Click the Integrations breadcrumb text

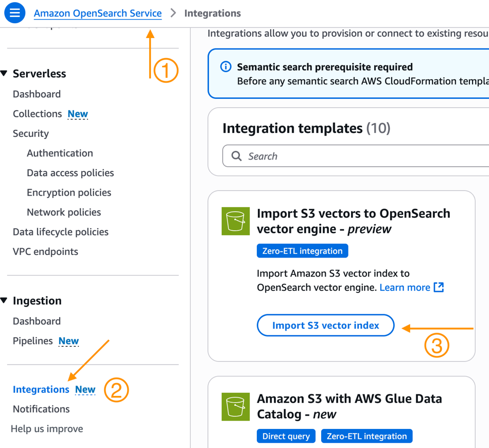click(213, 13)
